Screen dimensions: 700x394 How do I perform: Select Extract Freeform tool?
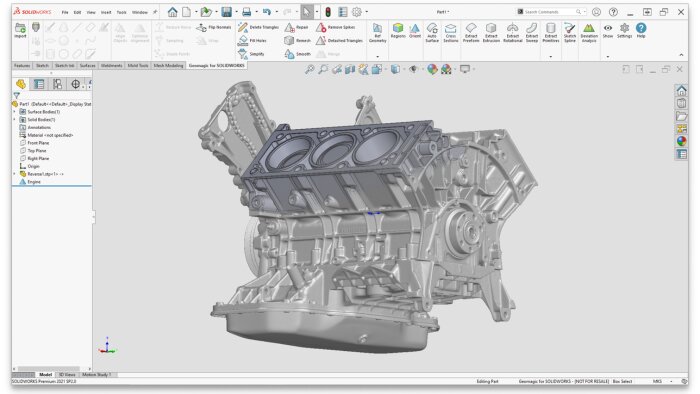(471, 33)
